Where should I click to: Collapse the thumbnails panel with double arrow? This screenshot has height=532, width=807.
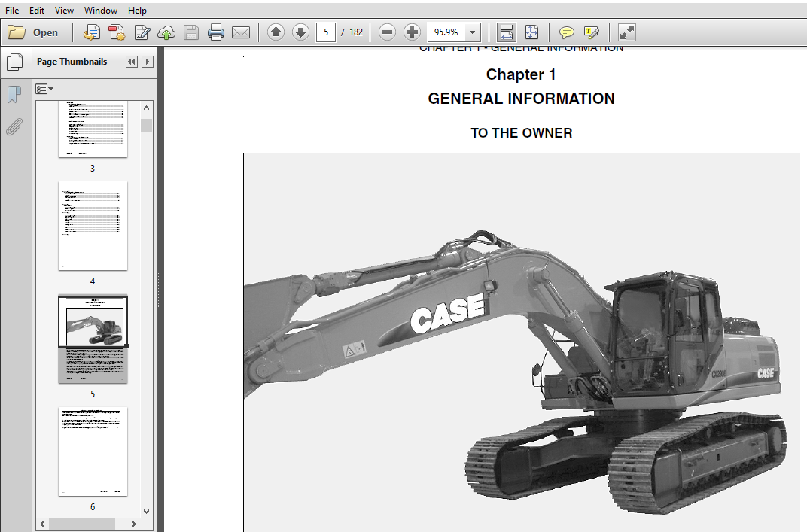click(132, 62)
